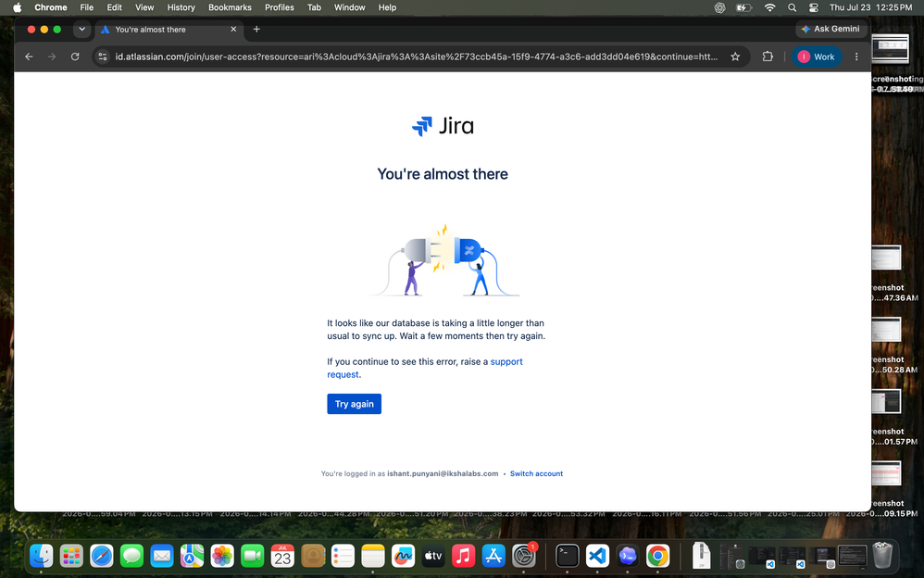924x578 pixels.
Task: Reload the page with the refresh icon
Action: tap(75, 57)
